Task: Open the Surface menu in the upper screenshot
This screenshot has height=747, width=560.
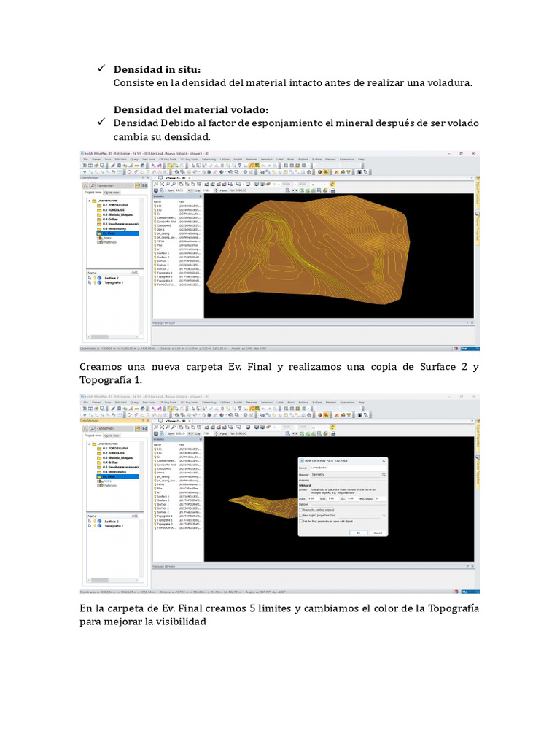Action: [316, 160]
